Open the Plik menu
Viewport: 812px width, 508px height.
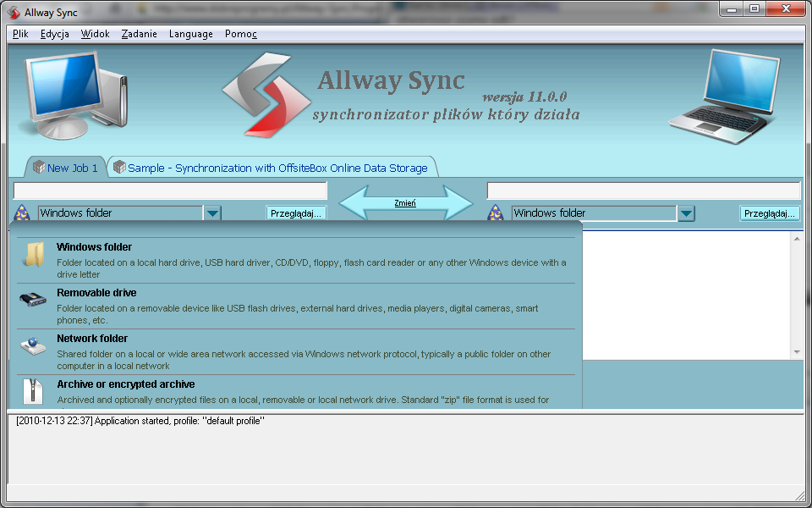click(20, 34)
